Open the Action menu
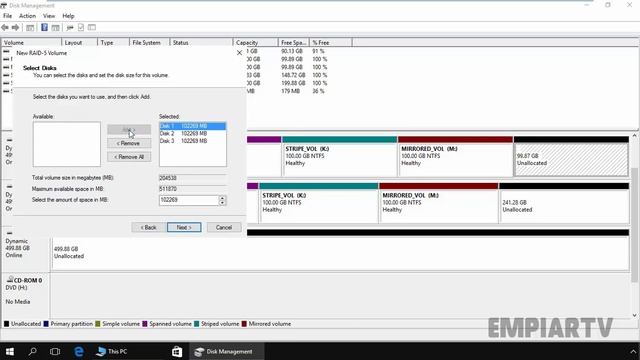640x360 pixels. coord(27,16)
